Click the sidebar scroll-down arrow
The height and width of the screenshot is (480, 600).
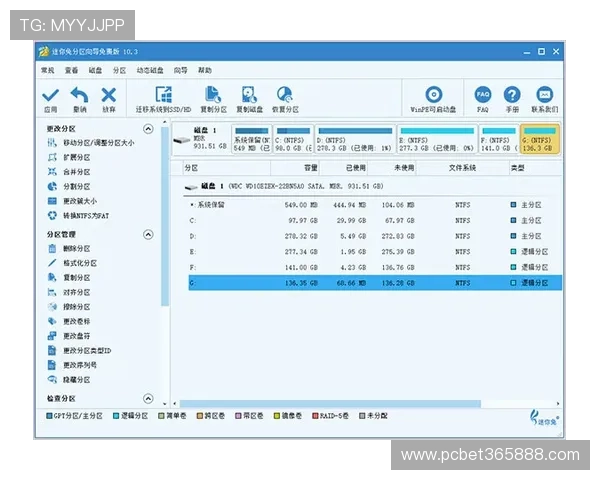pyautogui.click(x=165, y=403)
